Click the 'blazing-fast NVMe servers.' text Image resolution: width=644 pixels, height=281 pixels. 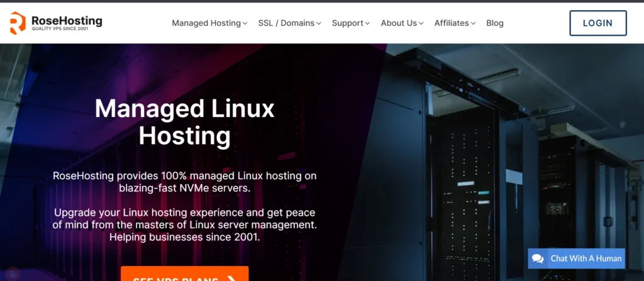click(x=184, y=189)
